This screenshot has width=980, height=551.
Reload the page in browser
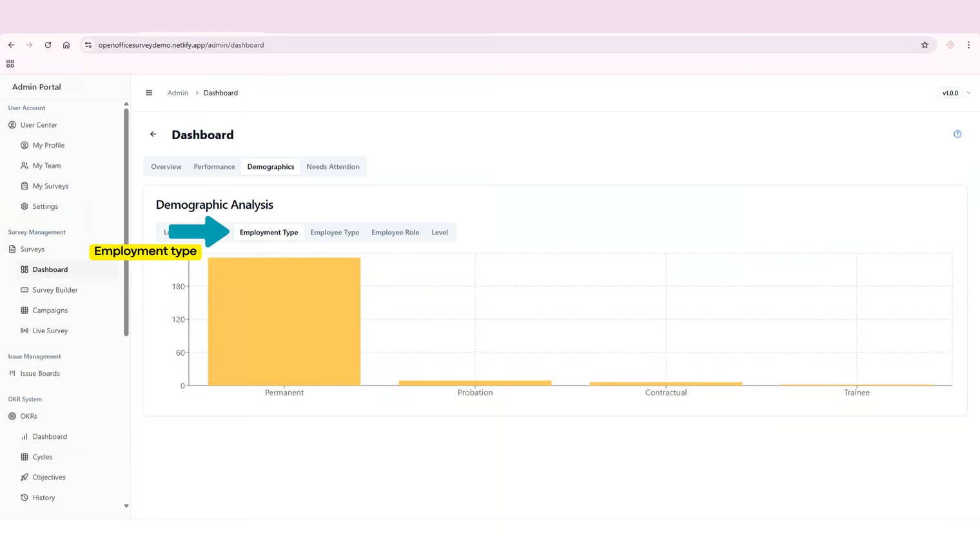tap(48, 45)
